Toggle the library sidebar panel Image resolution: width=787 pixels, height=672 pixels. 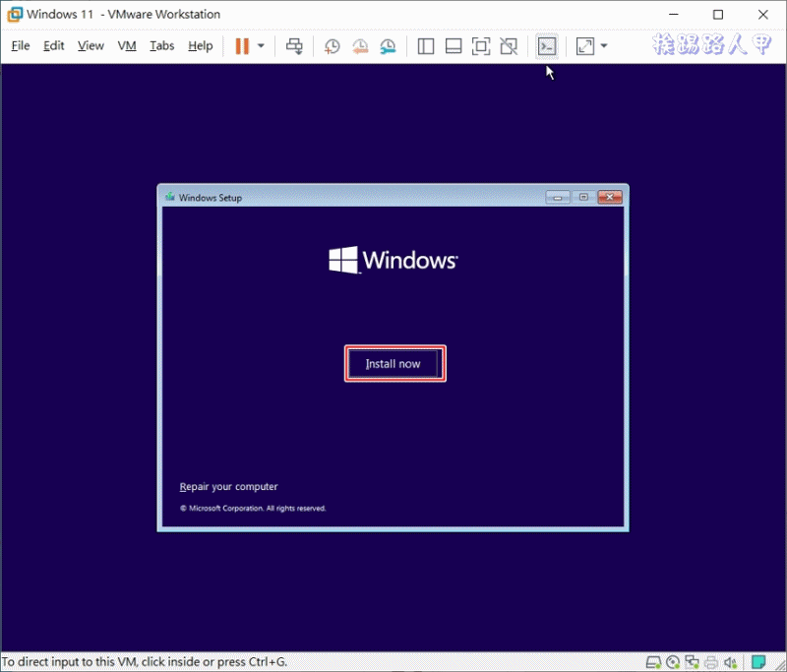click(x=426, y=45)
